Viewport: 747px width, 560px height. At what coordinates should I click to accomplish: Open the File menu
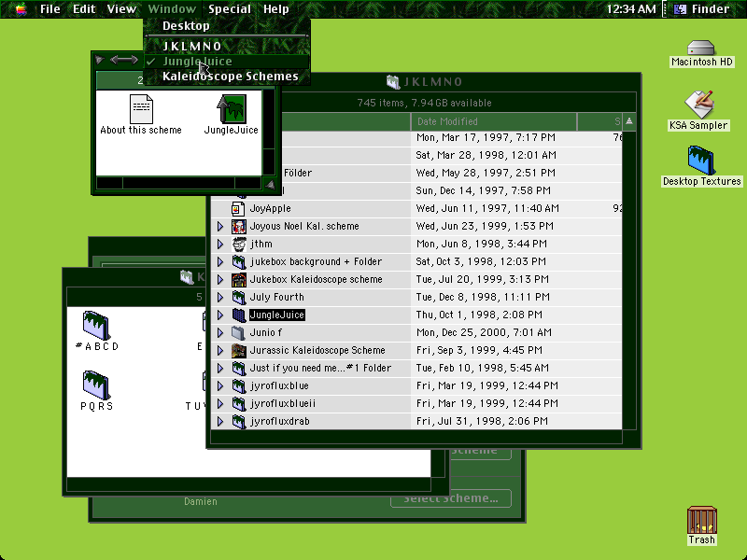tap(50, 9)
